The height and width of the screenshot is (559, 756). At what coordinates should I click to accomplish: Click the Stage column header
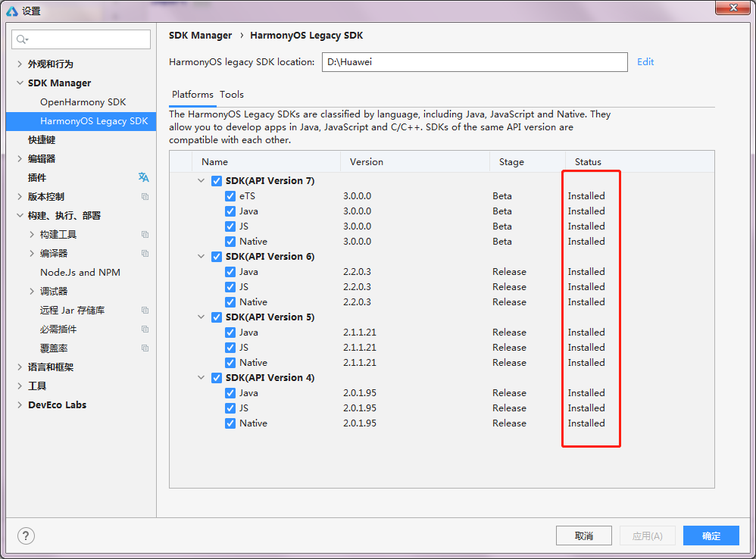tap(527, 161)
